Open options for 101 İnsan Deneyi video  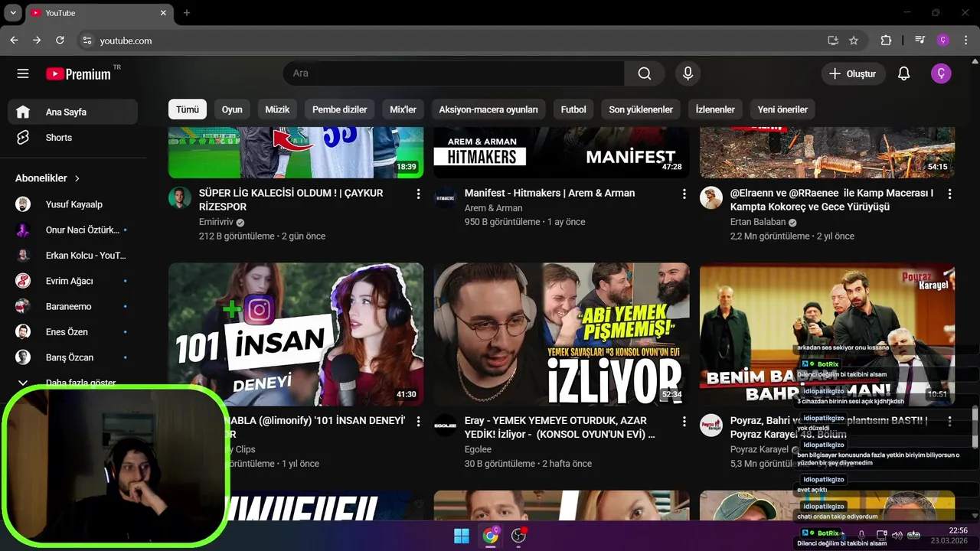coord(418,422)
